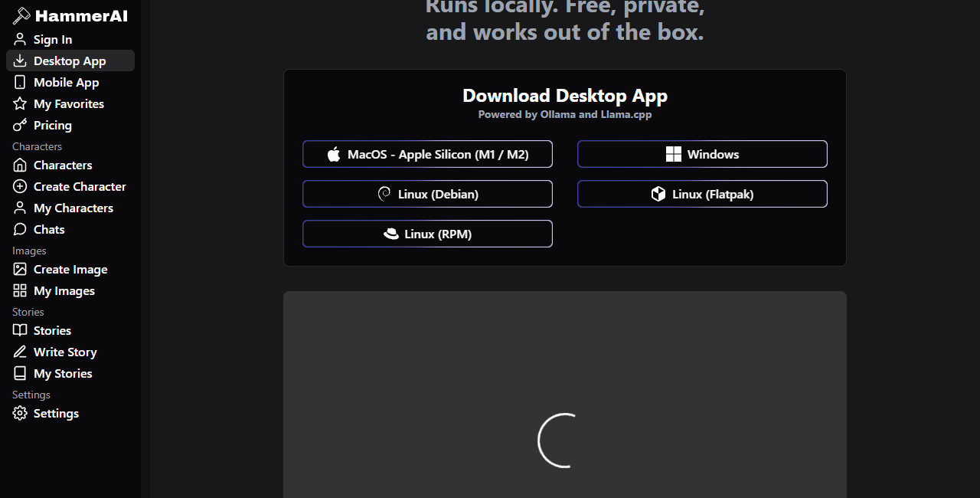Viewport: 980px width, 498px height.
Task: Click the Write Story pencil icon
Action: (20, 352)
